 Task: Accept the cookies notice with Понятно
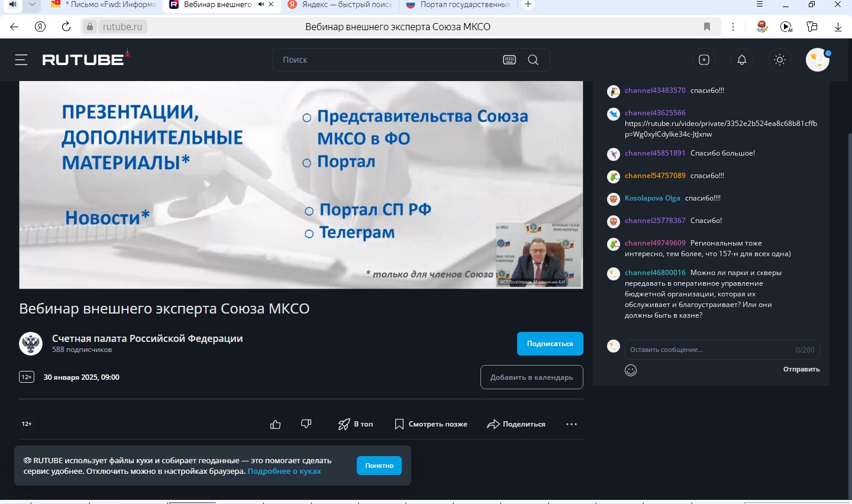379,466
